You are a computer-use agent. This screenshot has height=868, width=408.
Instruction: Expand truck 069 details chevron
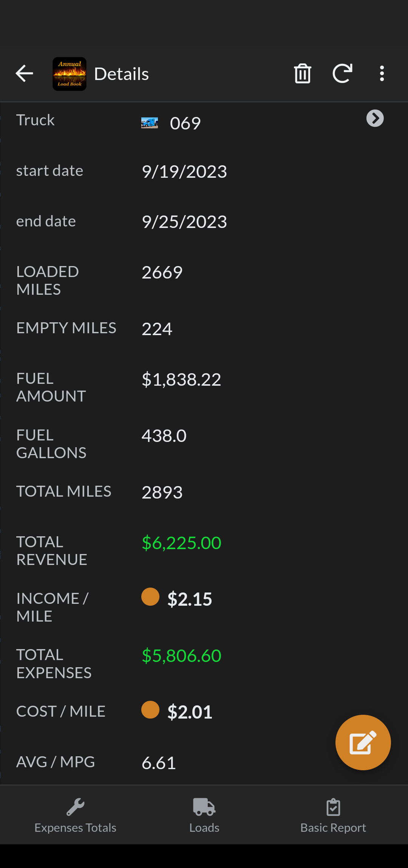[375, 119]
